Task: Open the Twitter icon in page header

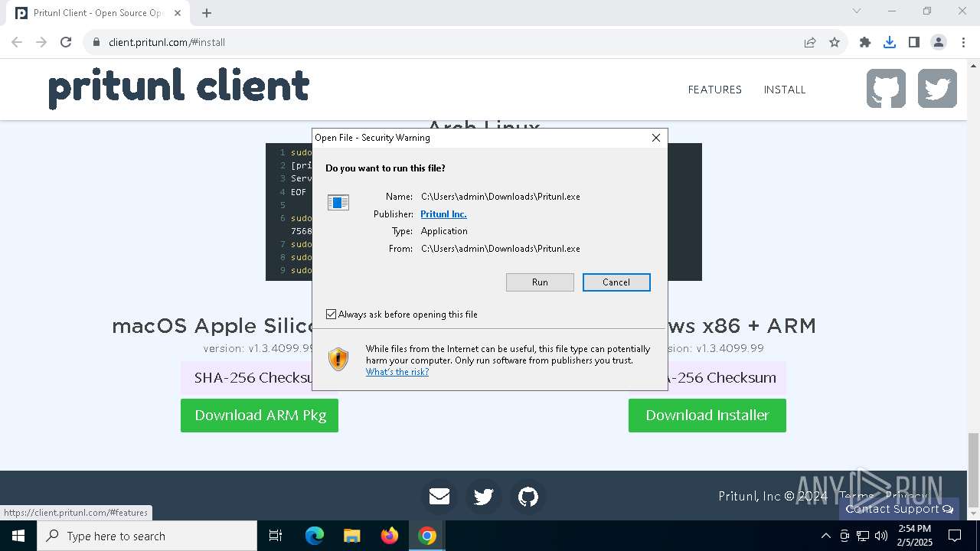Action: (x=937, y=89)
